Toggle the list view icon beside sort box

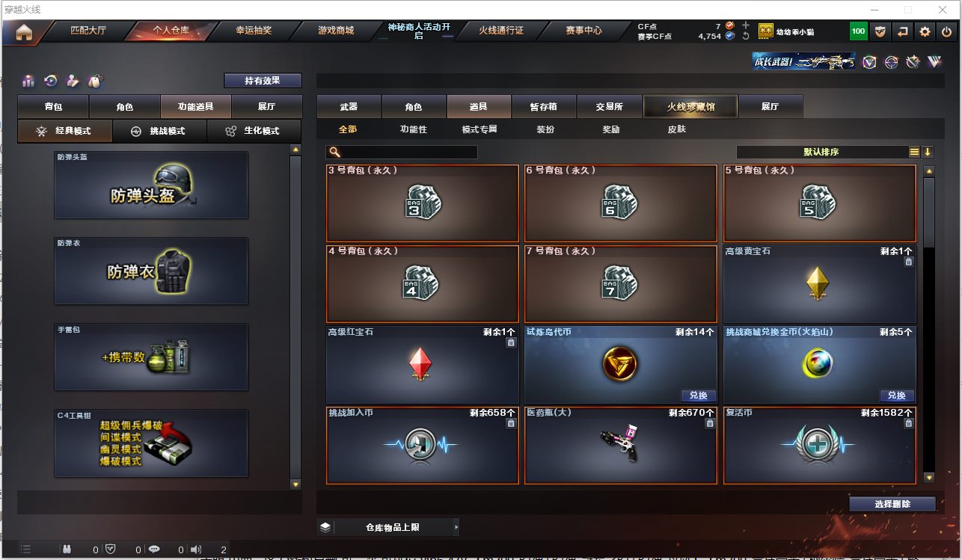(x=914, y=152)
